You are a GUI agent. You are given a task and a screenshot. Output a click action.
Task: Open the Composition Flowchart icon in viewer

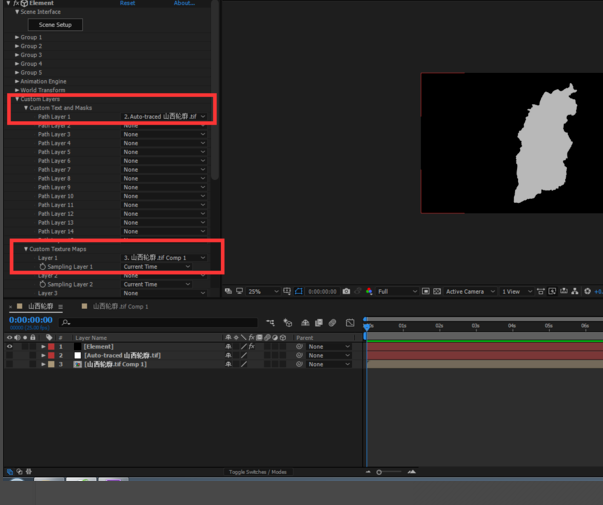tap(575, 291)
